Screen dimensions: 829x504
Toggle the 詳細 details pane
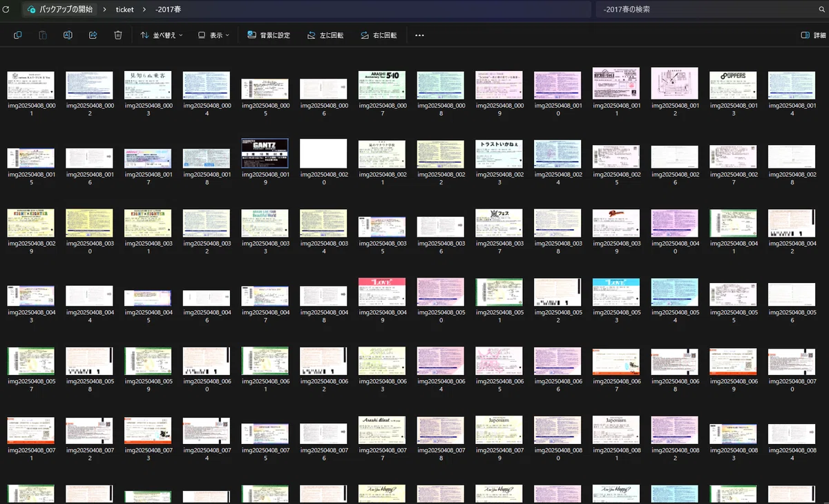(x=813, y=35)
